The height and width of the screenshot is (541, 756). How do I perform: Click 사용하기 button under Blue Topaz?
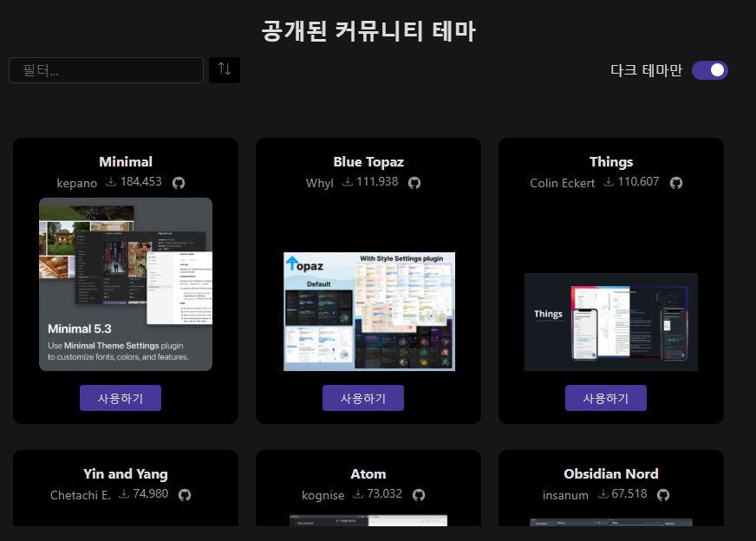coord(363,398)
